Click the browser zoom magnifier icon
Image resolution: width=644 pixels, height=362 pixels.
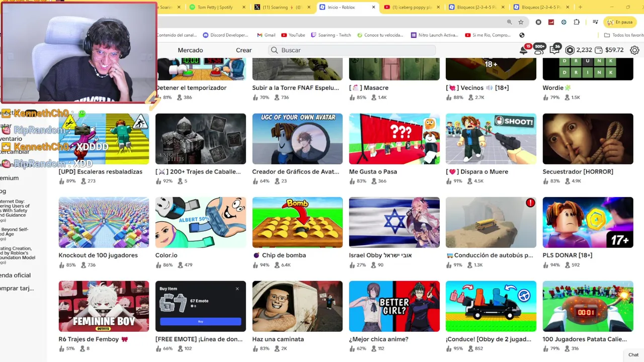[x=509, y=22]
